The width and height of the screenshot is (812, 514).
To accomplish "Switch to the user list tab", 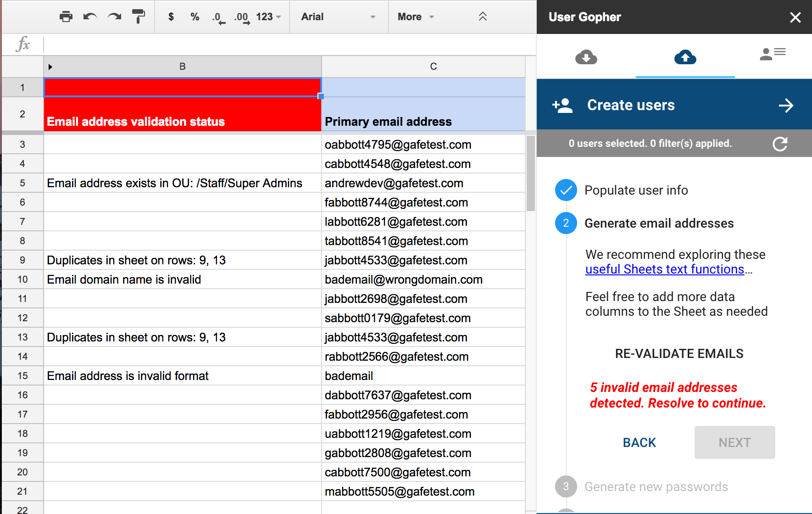I will 773,54.
